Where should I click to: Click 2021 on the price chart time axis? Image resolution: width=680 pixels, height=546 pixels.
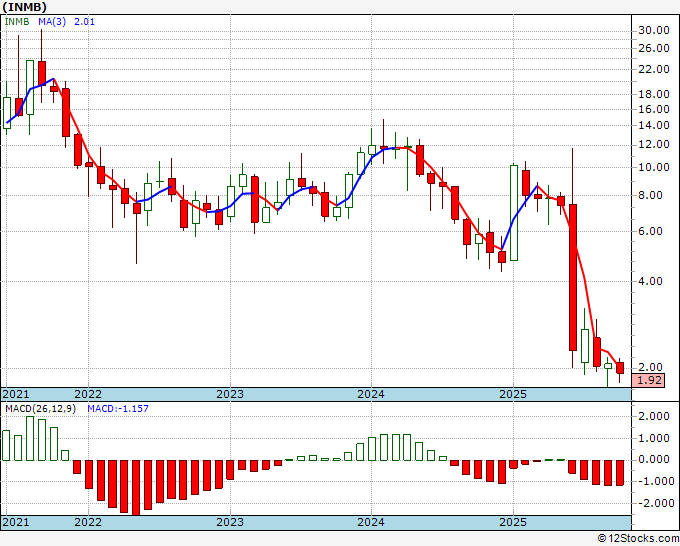(16, 394)
